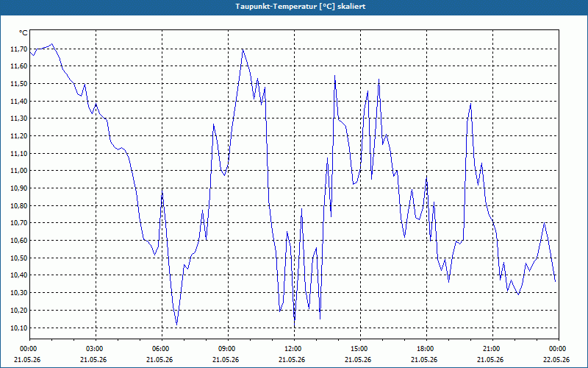The image size is (588, 368).
Task: Select the 11,00 y-axis label
Action: (x=19, y=171)
